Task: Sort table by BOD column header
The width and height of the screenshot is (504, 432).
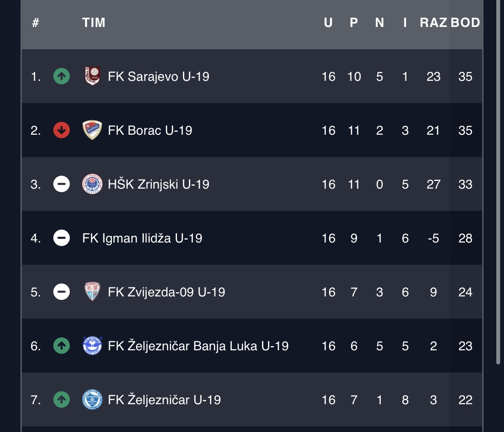Action: [x=465, y=23]
